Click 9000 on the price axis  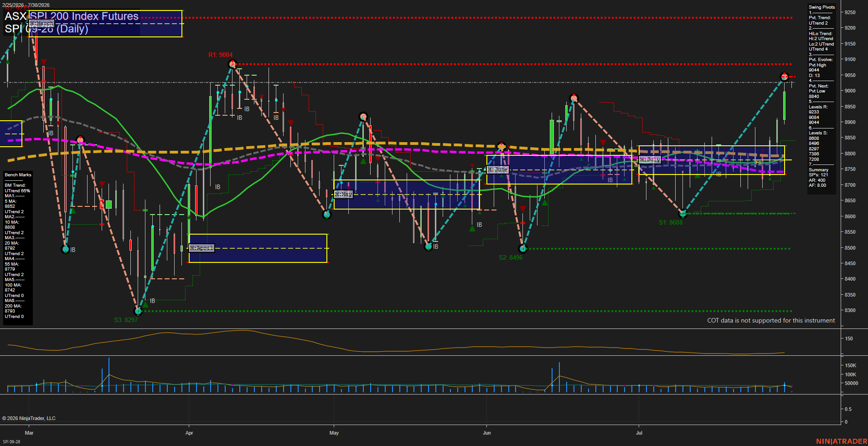(850, 91)
